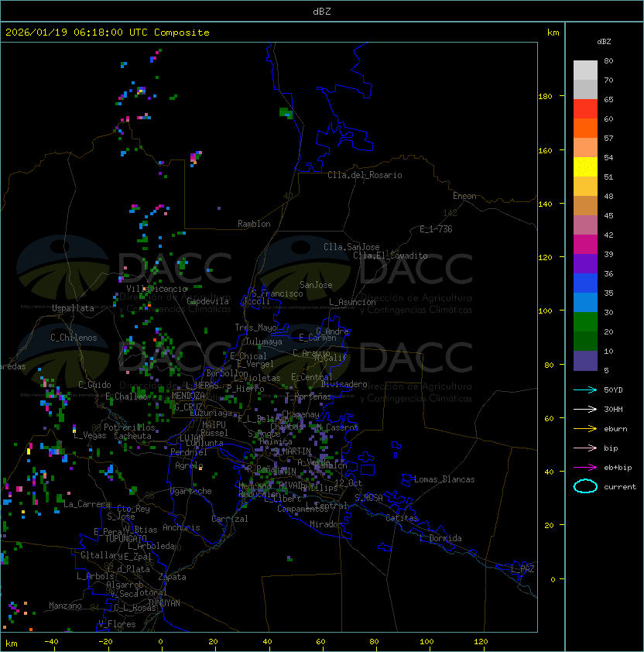Click the C_Guido place label
This screenshot has height=652, width=644.
point(94,385)
